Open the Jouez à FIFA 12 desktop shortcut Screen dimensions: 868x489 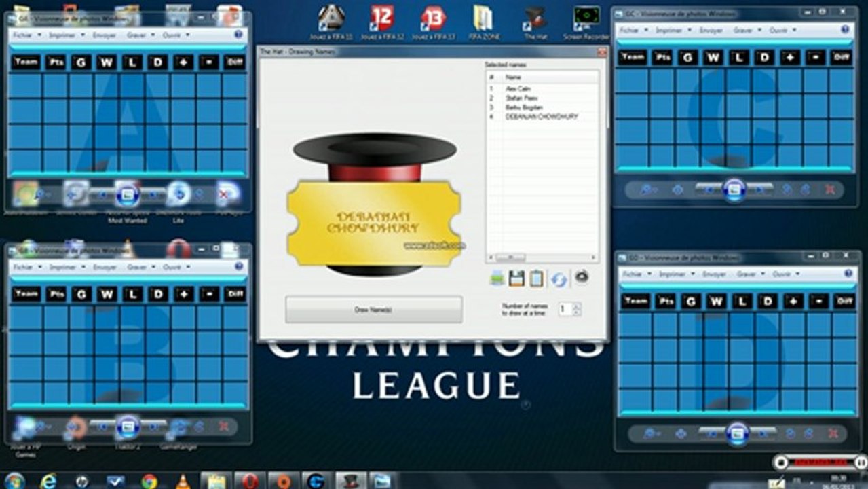coord(383,22)
